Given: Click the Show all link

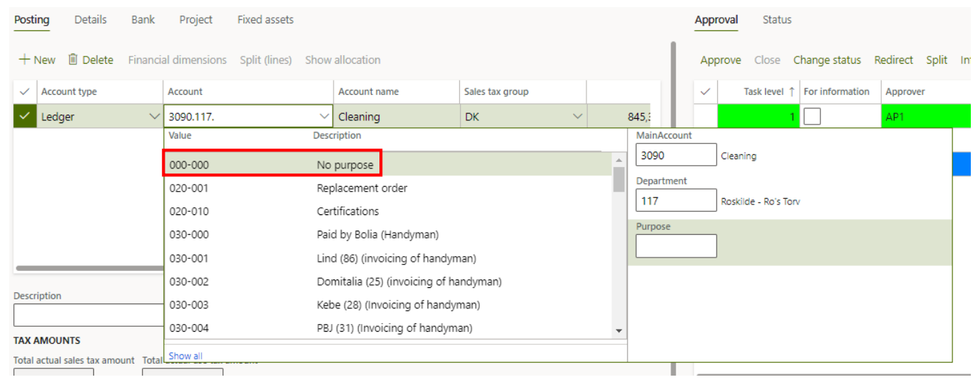Looking at the screenshot, I should click(x=185, y=356).
